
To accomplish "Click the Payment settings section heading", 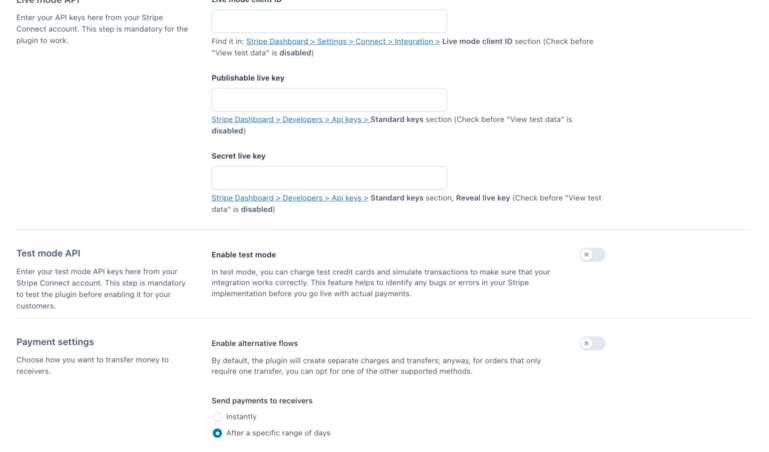I will [55, 342].
